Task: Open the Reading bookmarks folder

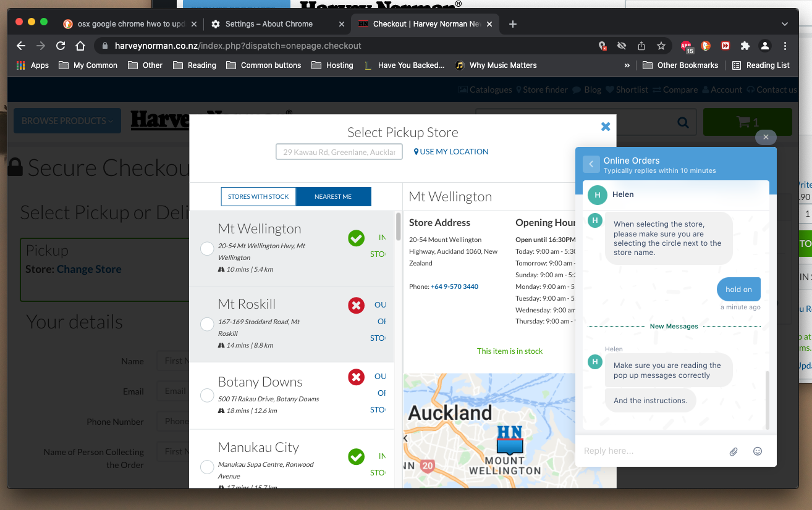Action: 195,65
